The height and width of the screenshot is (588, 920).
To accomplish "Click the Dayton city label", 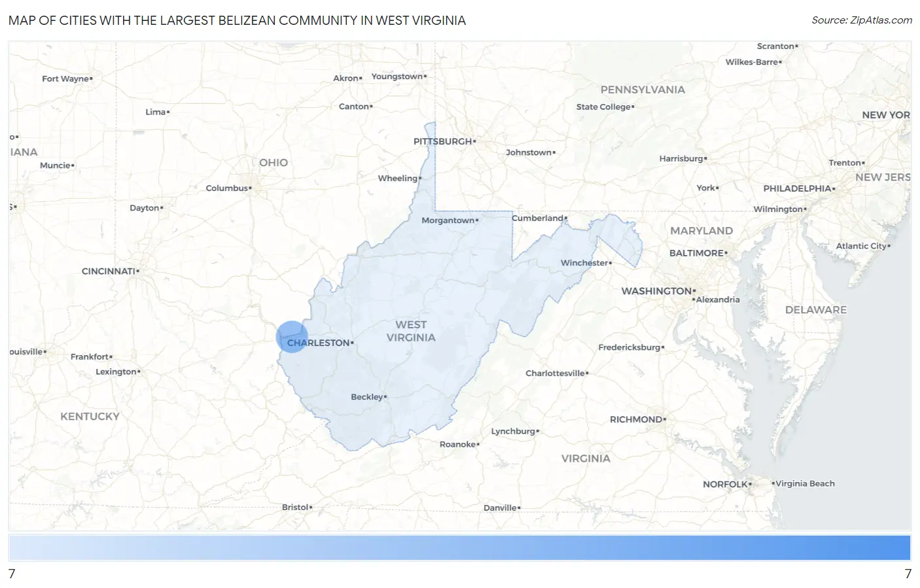I will pyautogui.click(x=145, y=208).
